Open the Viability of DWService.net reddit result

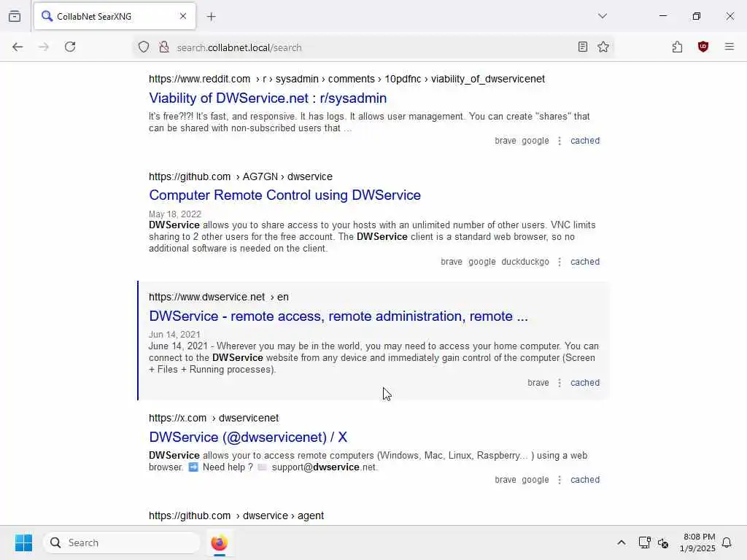click(x=268, y=98)
